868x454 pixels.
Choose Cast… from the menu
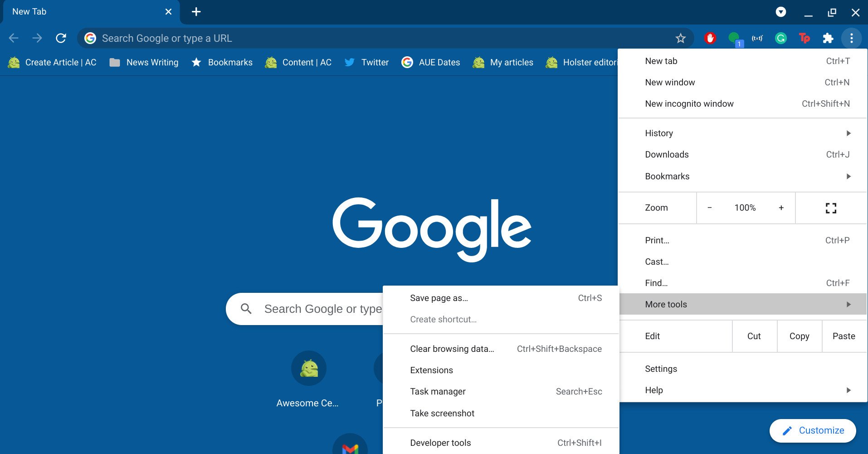[x=742, y=262]
